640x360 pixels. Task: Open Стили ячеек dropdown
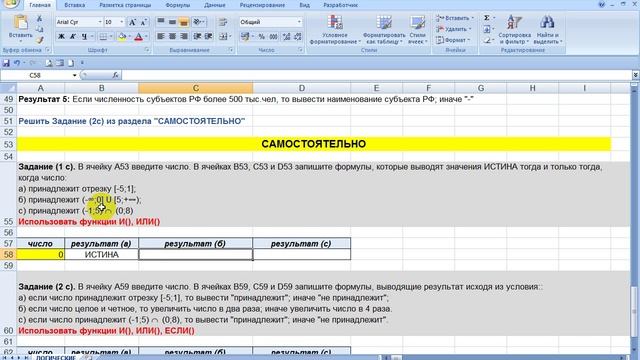tap(418, 29)
